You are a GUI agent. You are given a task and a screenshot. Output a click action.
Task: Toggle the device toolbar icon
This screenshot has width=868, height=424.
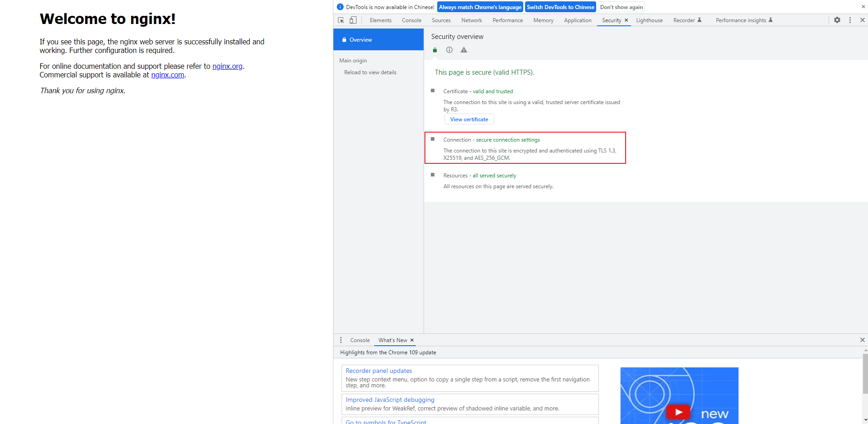click(x=353, y=20)
